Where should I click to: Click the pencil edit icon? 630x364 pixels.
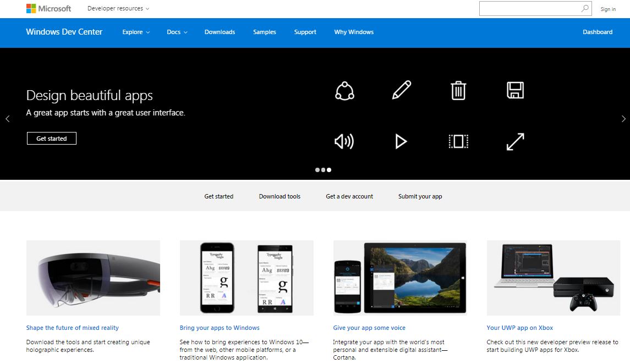click(x=401, y=90)
